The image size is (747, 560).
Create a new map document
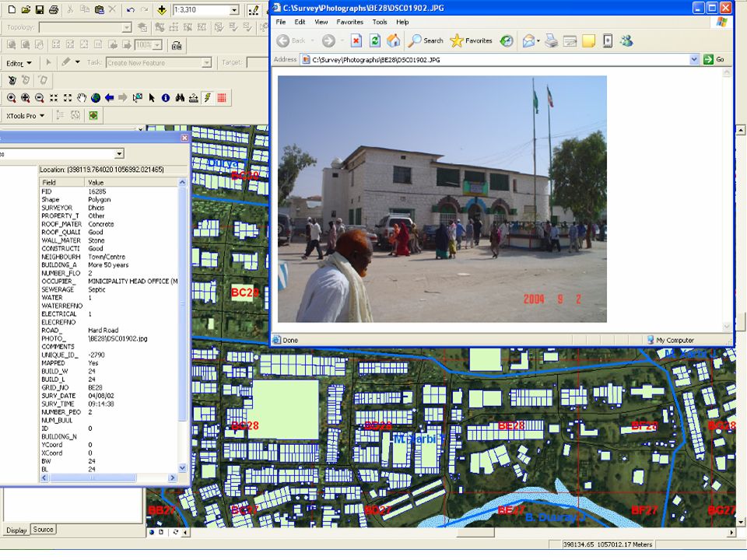point(12,9)
